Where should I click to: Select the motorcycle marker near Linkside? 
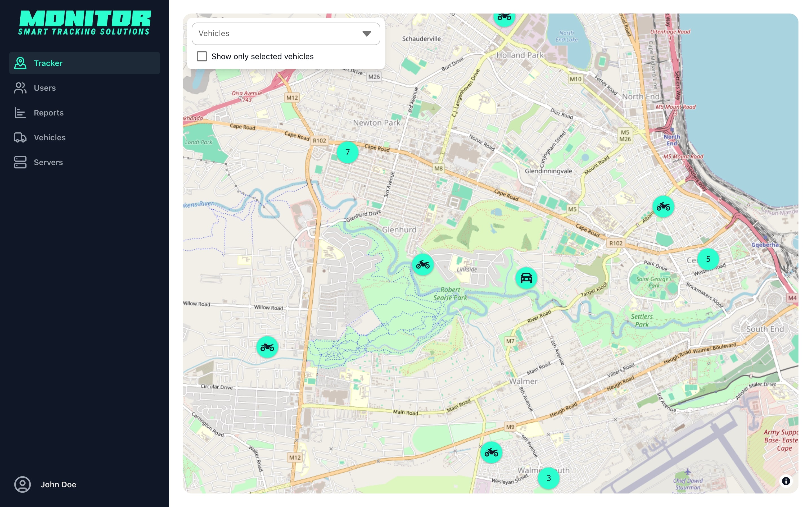point(423,264)
